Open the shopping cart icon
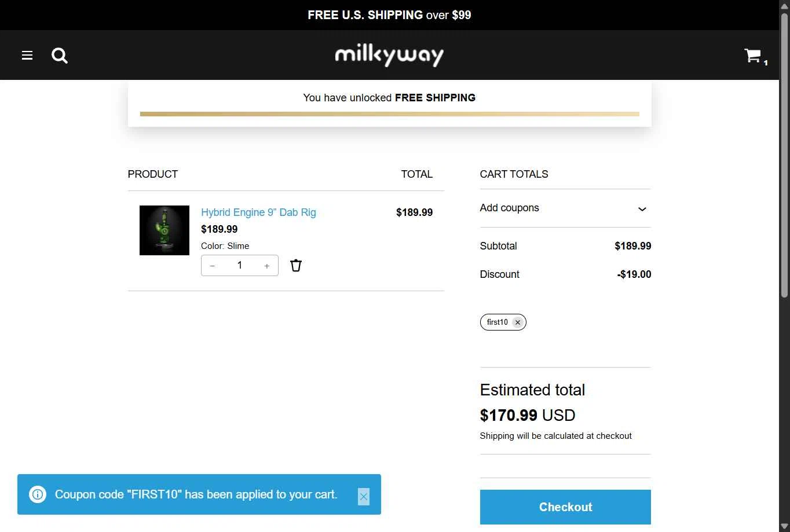Viewport: 790px width, 532px height. 753,56
